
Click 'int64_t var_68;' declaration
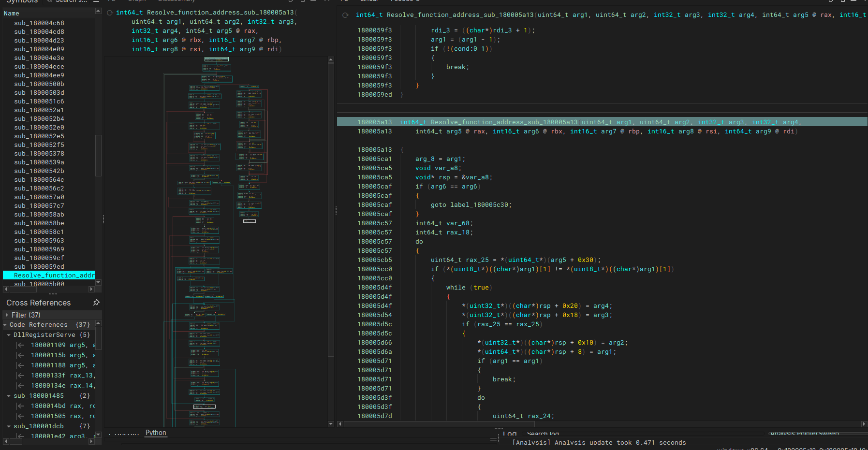coord(444,223)
